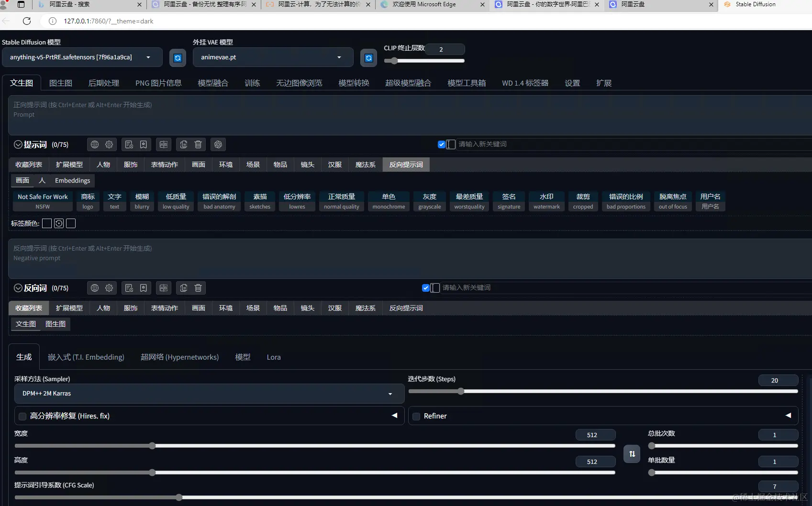Adjust the 宽度 slider

tap(315, 446)
